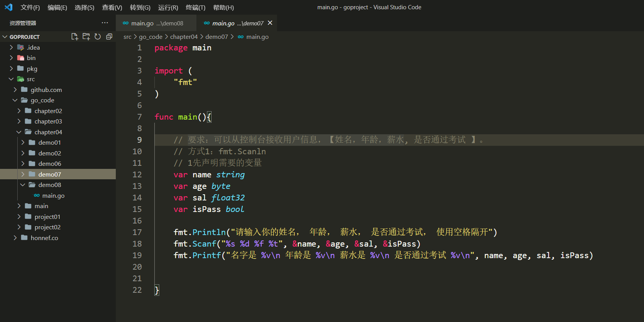The image size is (644, 322).
Task: Expand the pkg folder chevron
Action: 11,68
